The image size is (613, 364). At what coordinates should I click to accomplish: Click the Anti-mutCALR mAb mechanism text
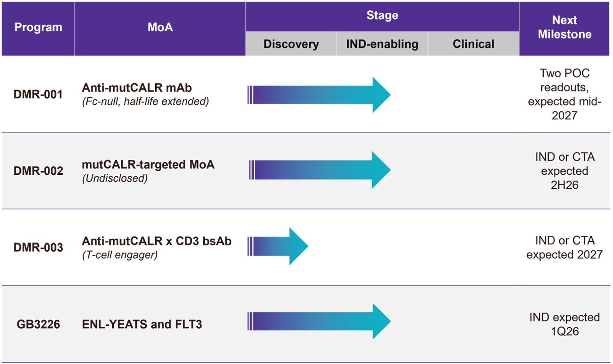tap(137, 88)
